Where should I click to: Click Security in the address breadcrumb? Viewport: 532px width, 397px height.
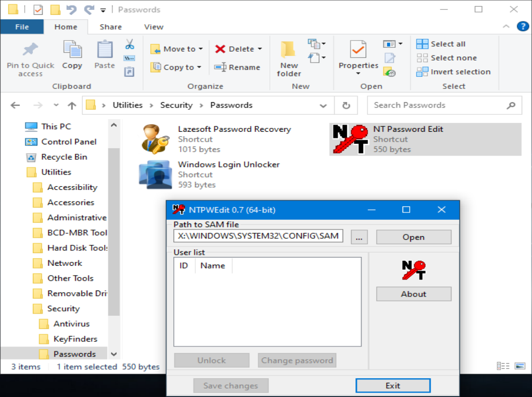177,105
